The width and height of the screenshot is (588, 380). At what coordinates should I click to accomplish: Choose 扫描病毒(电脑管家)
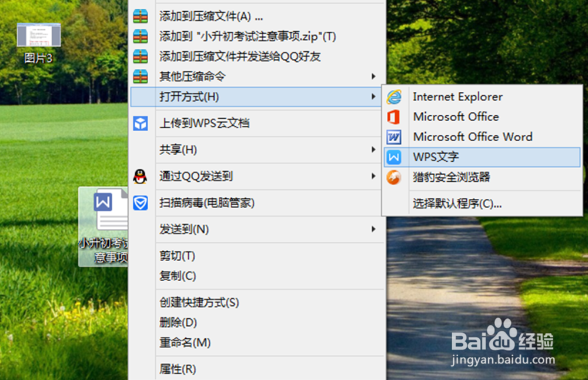(258, 203)
